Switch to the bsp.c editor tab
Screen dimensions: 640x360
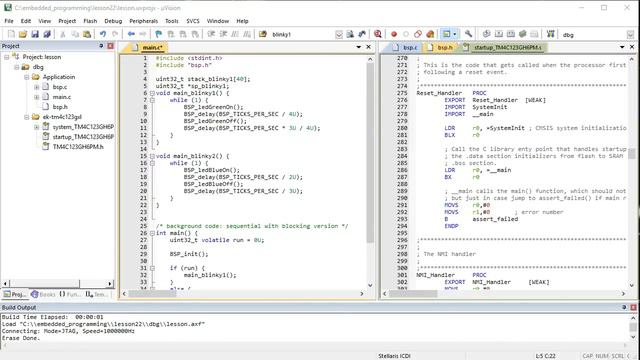pos(406,48)
